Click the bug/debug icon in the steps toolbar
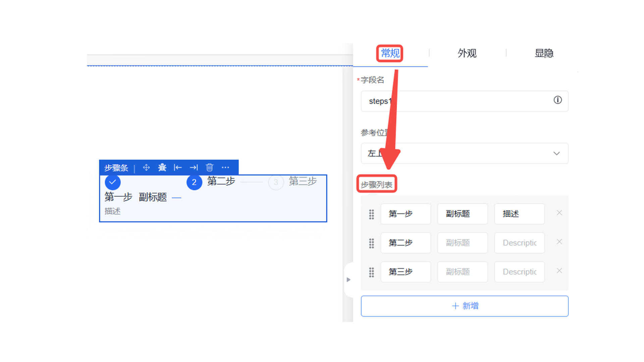Viewport: 644px width, 362px height. 162,167
